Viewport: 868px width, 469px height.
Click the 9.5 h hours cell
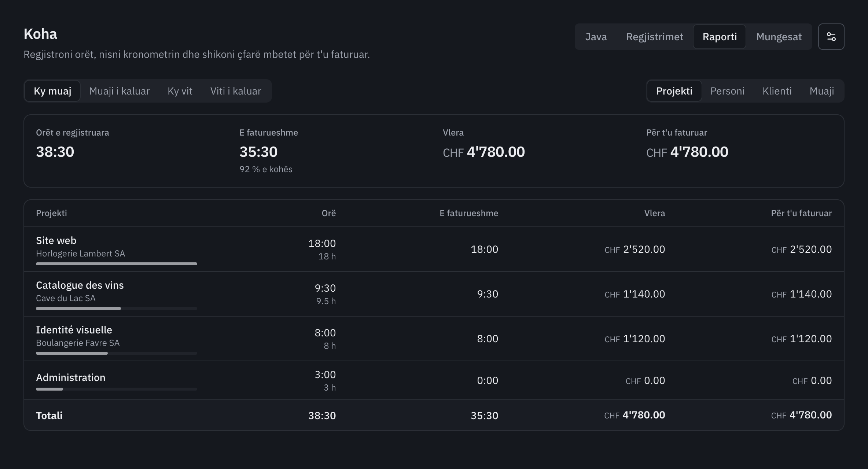pyautogui.click(x=326, y=301)
